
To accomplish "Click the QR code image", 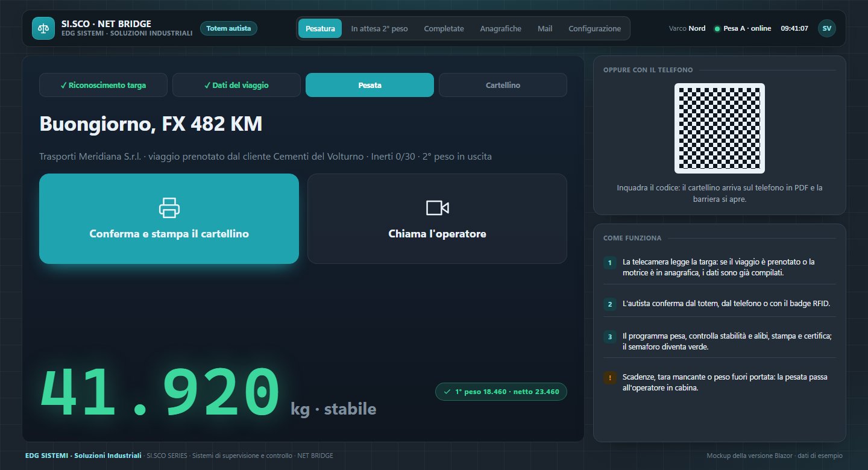I will point(720,128).
